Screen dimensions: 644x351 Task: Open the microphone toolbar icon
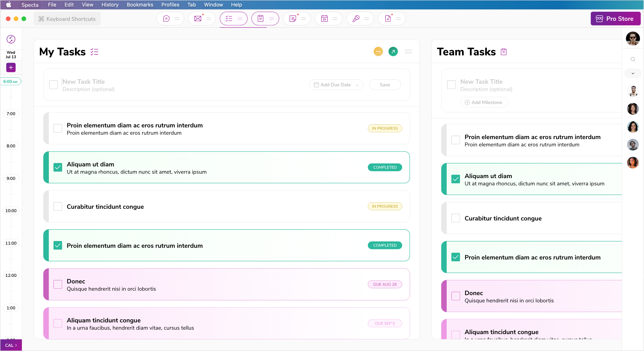(356, 19)
